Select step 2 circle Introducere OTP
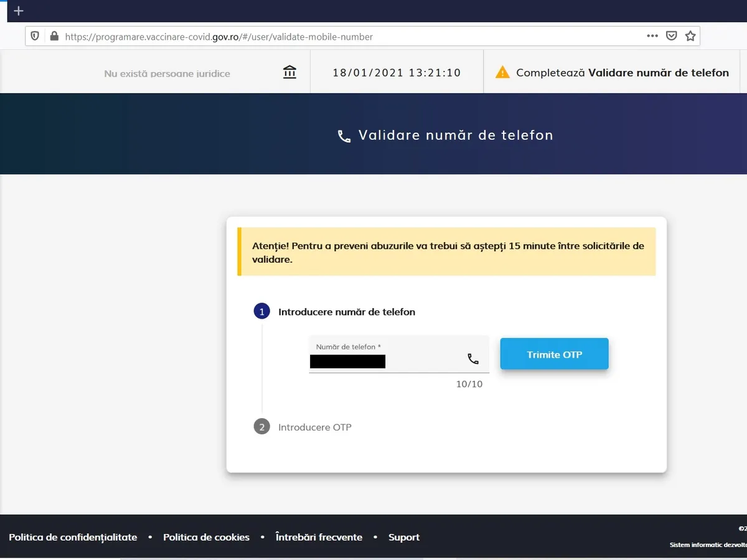The width and height of the screenshot is (747, 560). (x=261, y=427)
